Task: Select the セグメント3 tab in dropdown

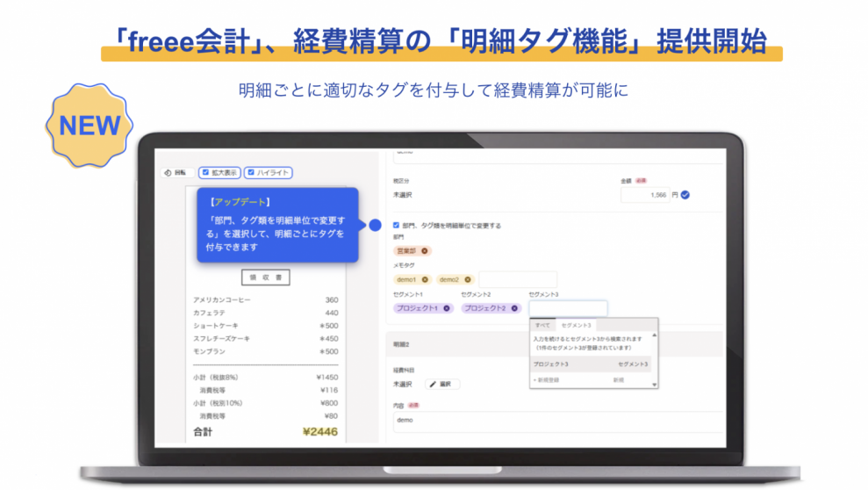Action: click(x=576, y=325)
